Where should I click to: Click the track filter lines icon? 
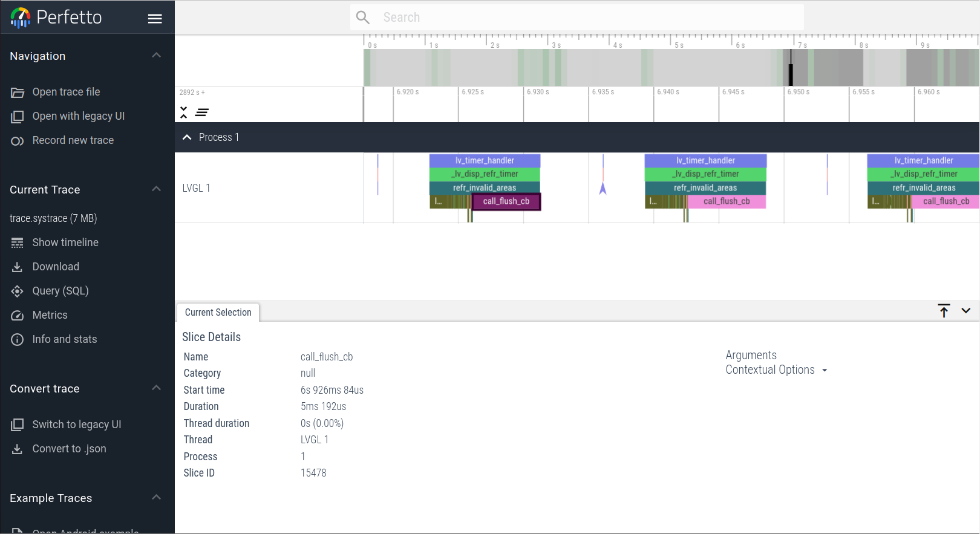tap(202, 112)
